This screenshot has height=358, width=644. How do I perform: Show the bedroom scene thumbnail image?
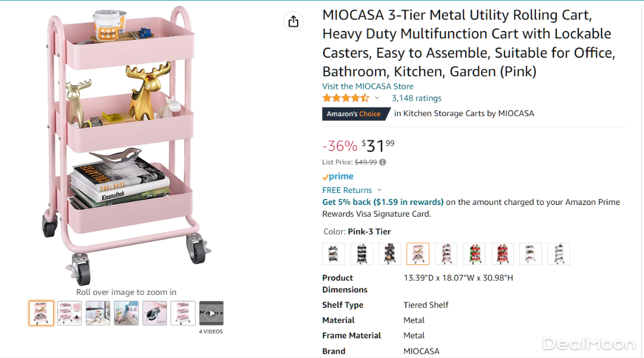[126, 313]
